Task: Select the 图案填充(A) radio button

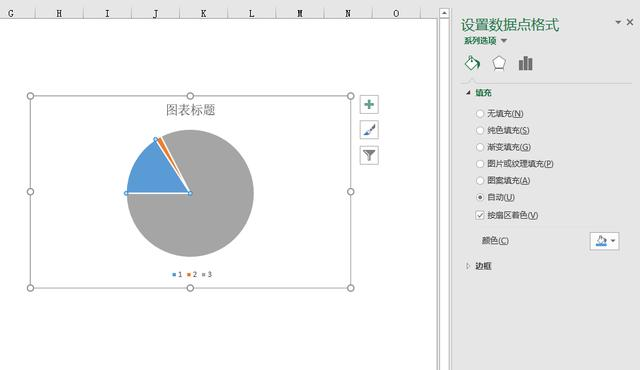Action: pyautogui.click(x=480, y=181)
